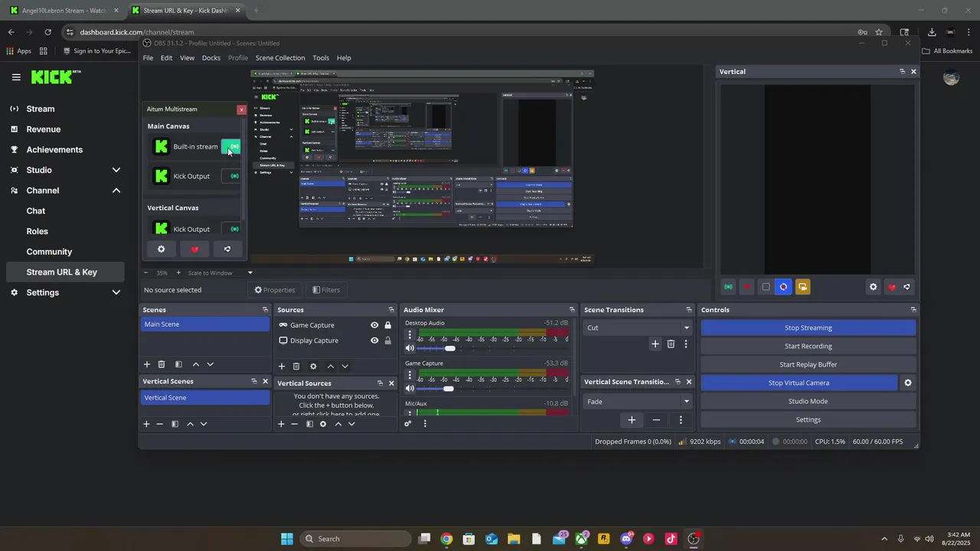Open the OBS View menu
The height and width of the screenshot is (551, 980).
[x=187, y=58]
